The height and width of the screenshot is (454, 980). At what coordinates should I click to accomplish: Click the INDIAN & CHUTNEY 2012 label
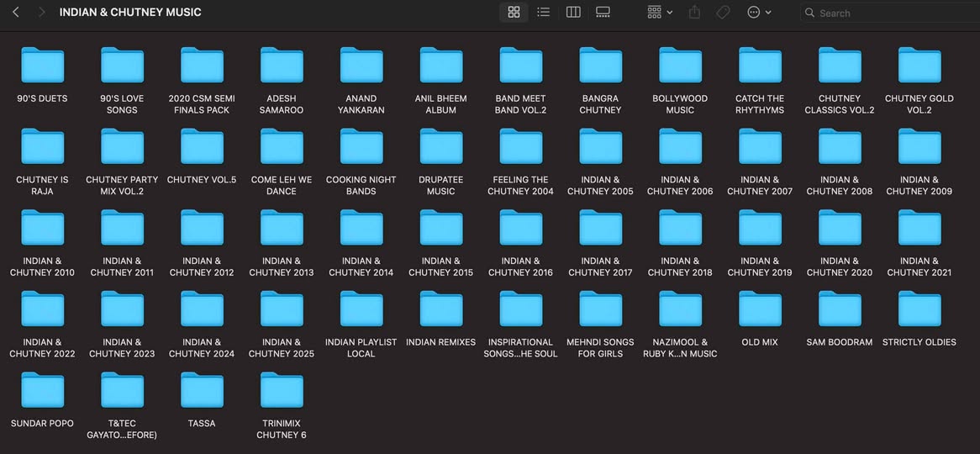(x=202, y=267)
